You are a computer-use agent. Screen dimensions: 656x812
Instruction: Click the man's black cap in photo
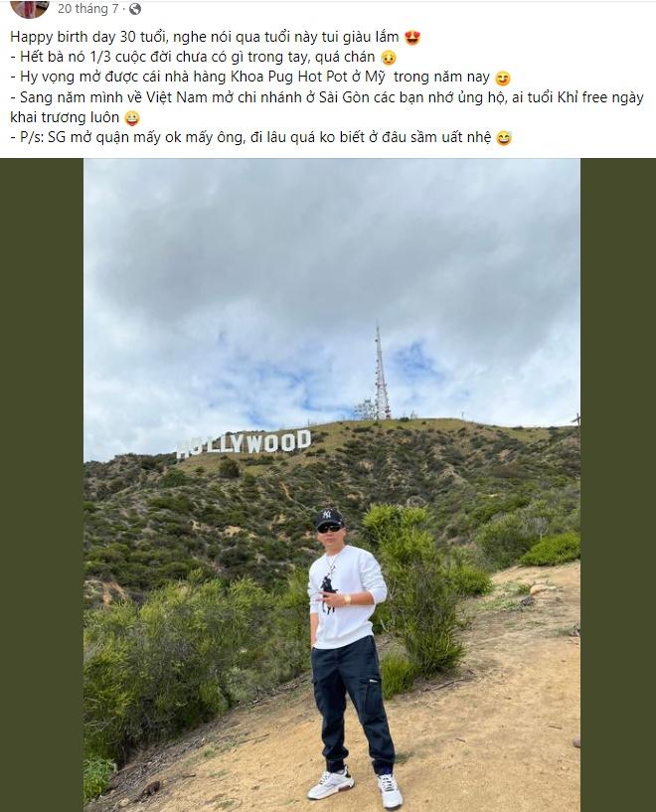(x=329, y=517)
